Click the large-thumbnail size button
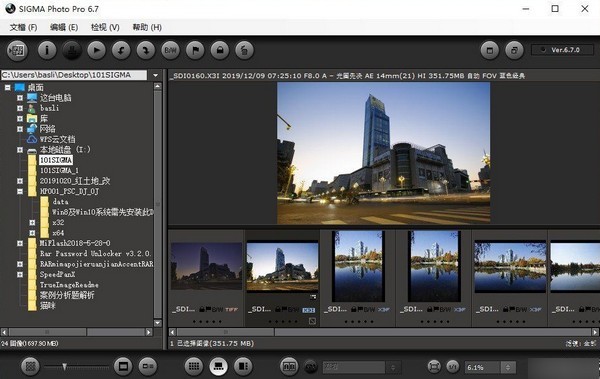The width and height of the screenshot is (600, 379). click(123, 366)
